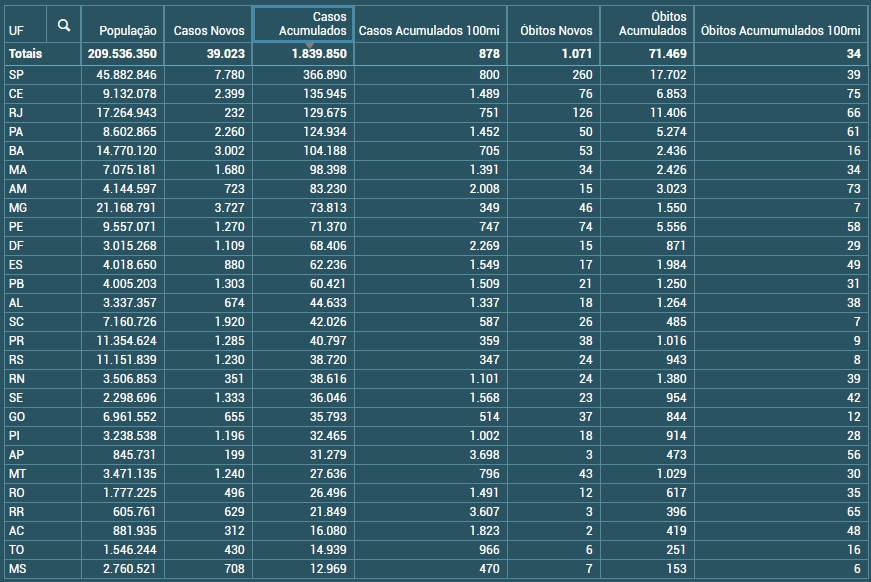Click the search magnifier icon beside UF
Image resolution: width=871 pixels, height=582 pixels.
(x=64, y=26)
